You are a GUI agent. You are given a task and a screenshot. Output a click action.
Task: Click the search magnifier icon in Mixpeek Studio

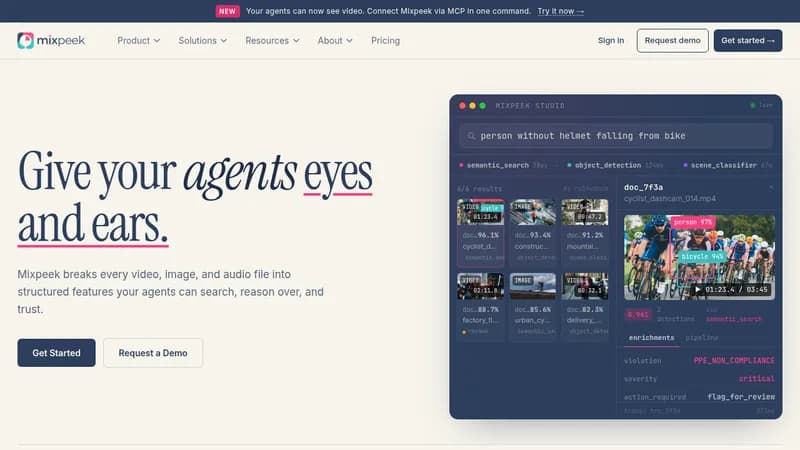pos(471,136)
